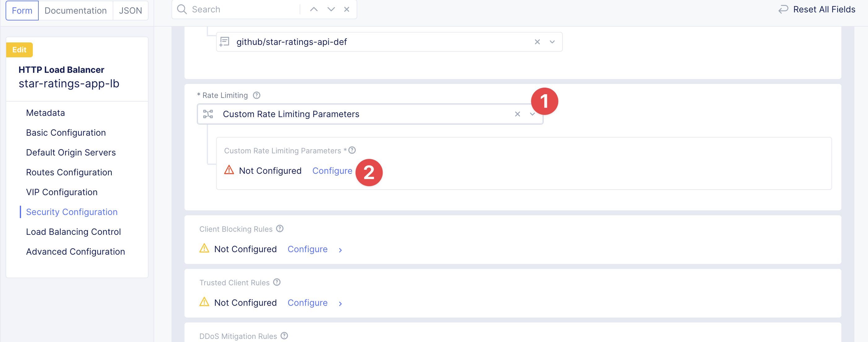Go to previous search result arrow

click(x=314, y=9)
